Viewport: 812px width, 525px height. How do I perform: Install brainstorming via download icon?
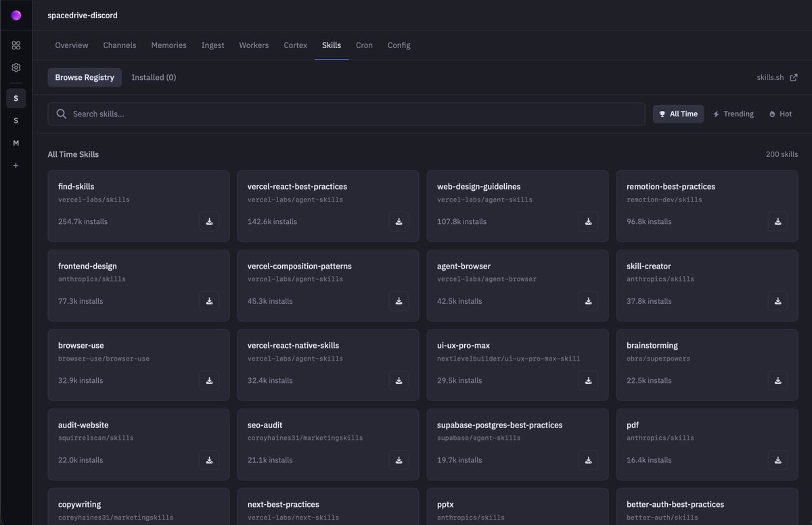click(x=777, y=380)
